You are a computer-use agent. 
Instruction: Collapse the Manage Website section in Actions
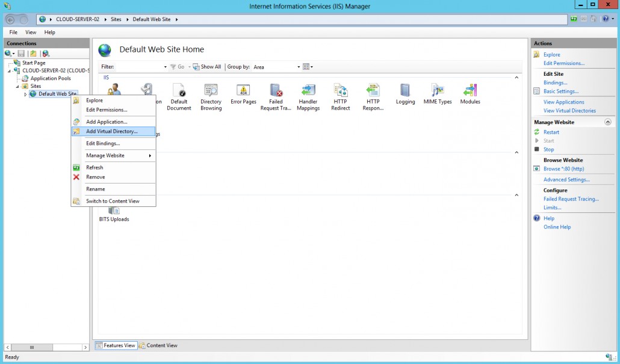pyautogui.click(x=608, y=122)
